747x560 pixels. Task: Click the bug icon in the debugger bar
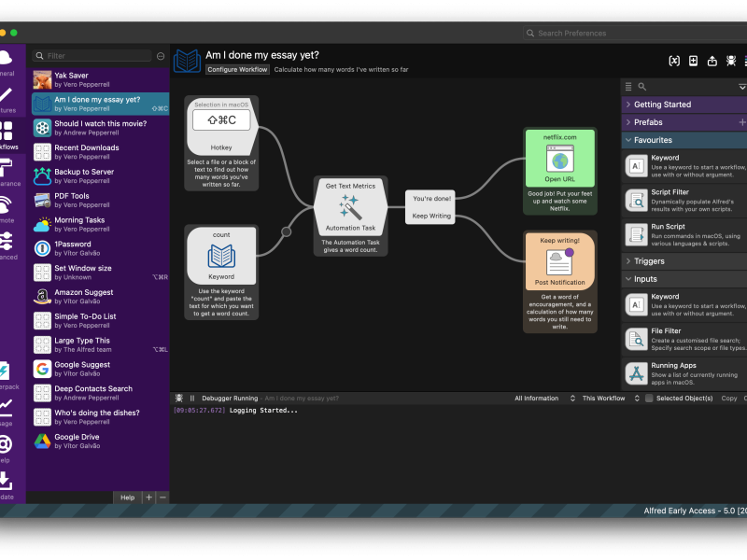pyautogui.click(x=179, y=399)
